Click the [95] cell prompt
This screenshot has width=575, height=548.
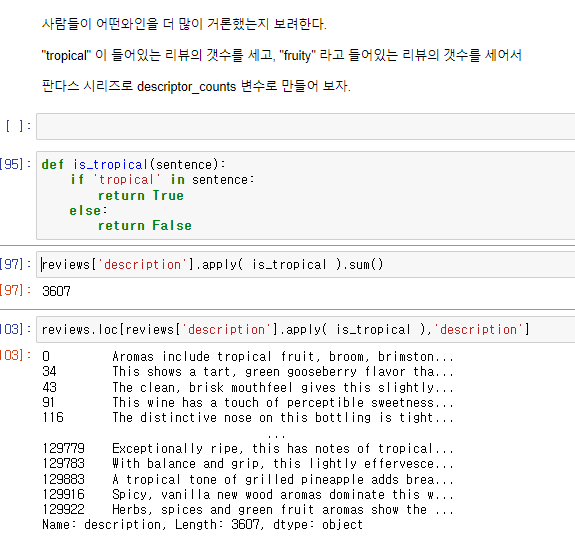tap(15, 164)
